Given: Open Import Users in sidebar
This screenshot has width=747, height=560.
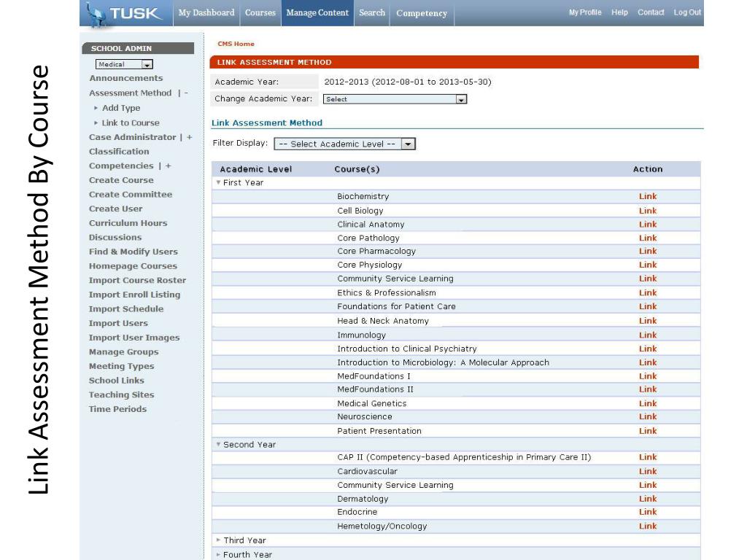Looking at the screenshot, I should pos(118,323).
